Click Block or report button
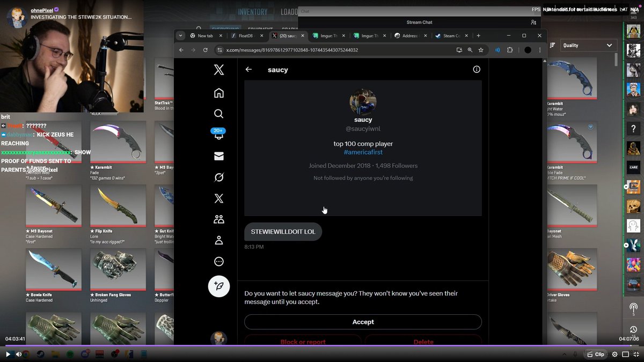This screenshot has height=362, width=644. 303,341
